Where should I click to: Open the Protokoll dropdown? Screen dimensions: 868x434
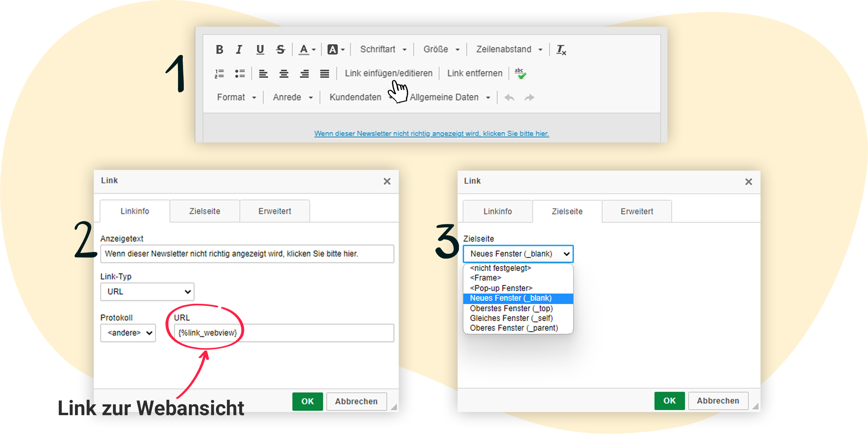pyautogui.click(x=128, y=333)
